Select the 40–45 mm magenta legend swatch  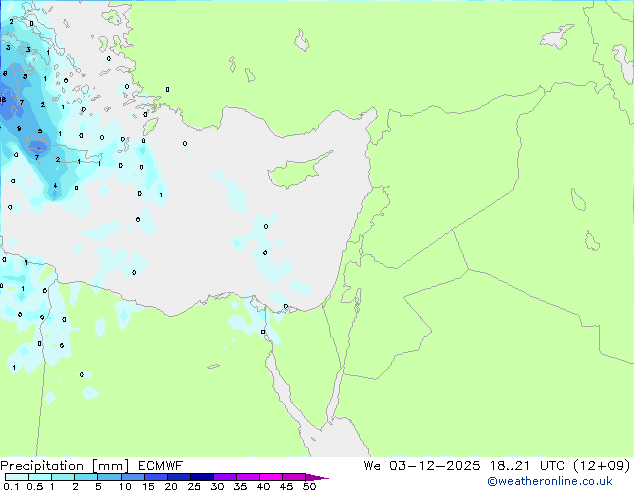[271, 477]
